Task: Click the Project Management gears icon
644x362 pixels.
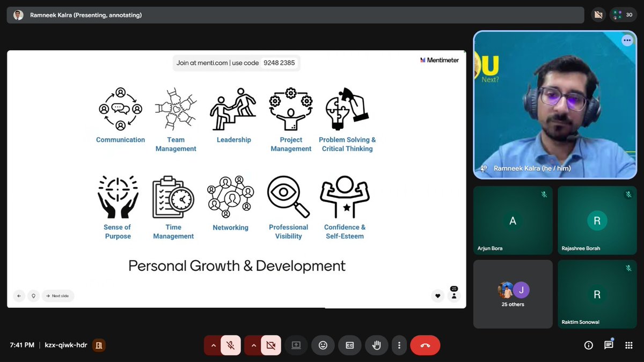Action: coord(291,109)
